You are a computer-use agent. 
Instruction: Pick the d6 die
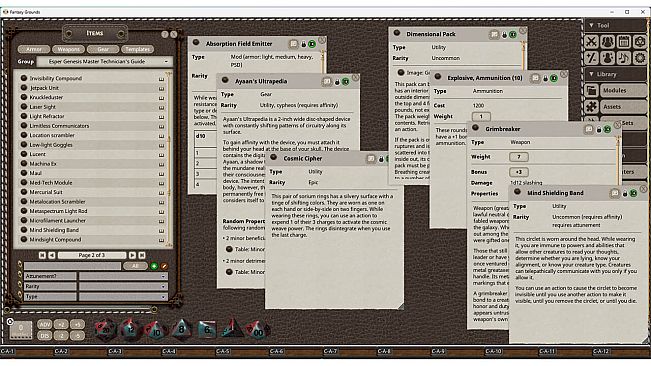(x=207, y=330)
